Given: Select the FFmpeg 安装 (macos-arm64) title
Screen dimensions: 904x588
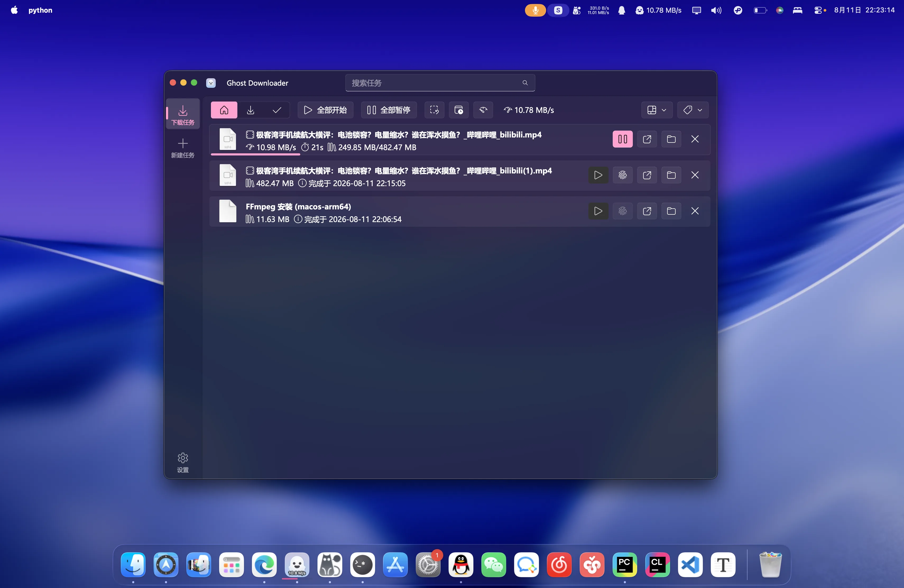Looking at the screenshot, I should point(298,207).
